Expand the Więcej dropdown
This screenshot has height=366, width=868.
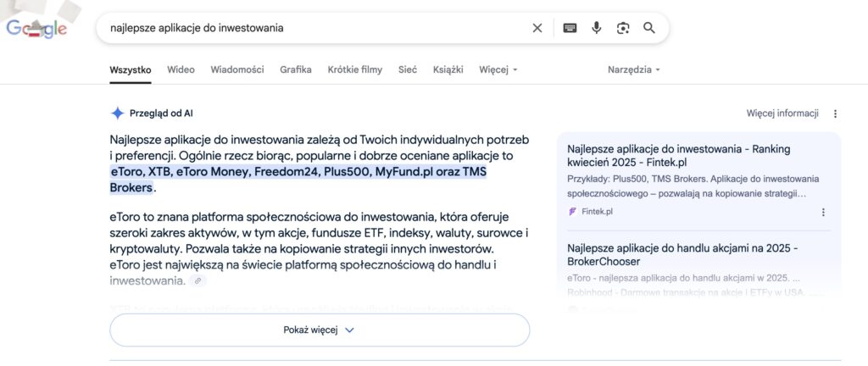(x=498, y=69)
